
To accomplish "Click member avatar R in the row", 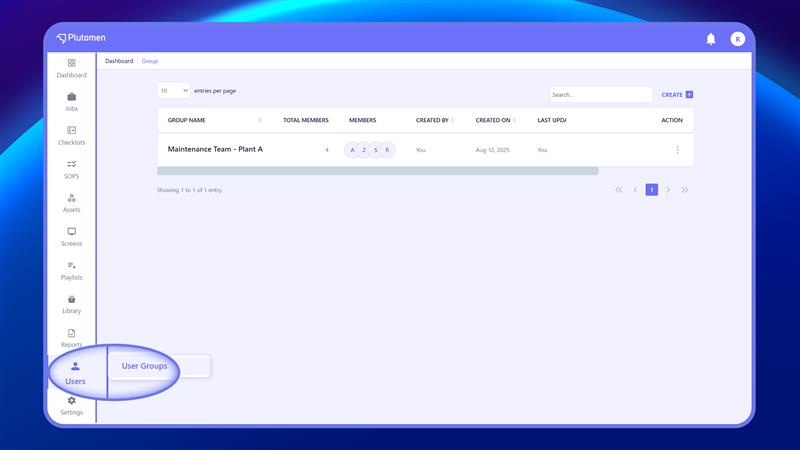I will point(387,149).
